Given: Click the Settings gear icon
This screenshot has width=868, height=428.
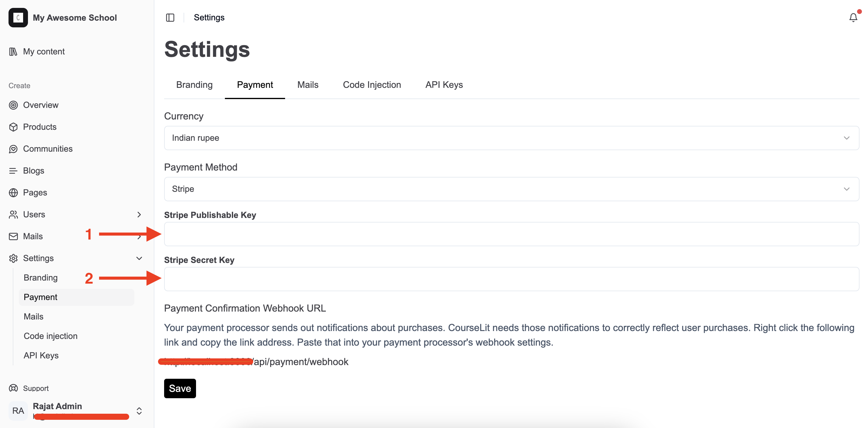Looking at the screenshot, I should (13, 258).
